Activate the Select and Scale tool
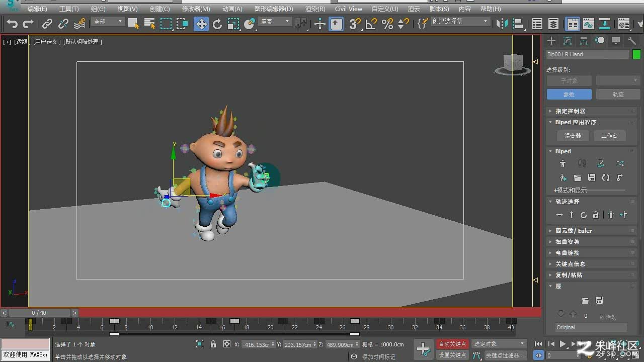This screenshot has height=362, width=644. click(x=233, y=24)
